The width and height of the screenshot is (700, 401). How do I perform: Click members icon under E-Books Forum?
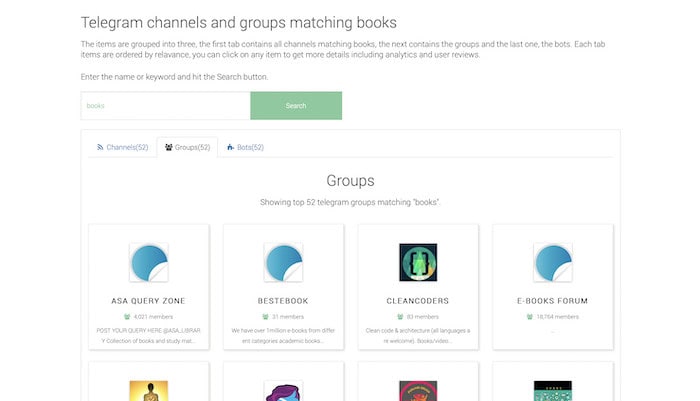530,317
